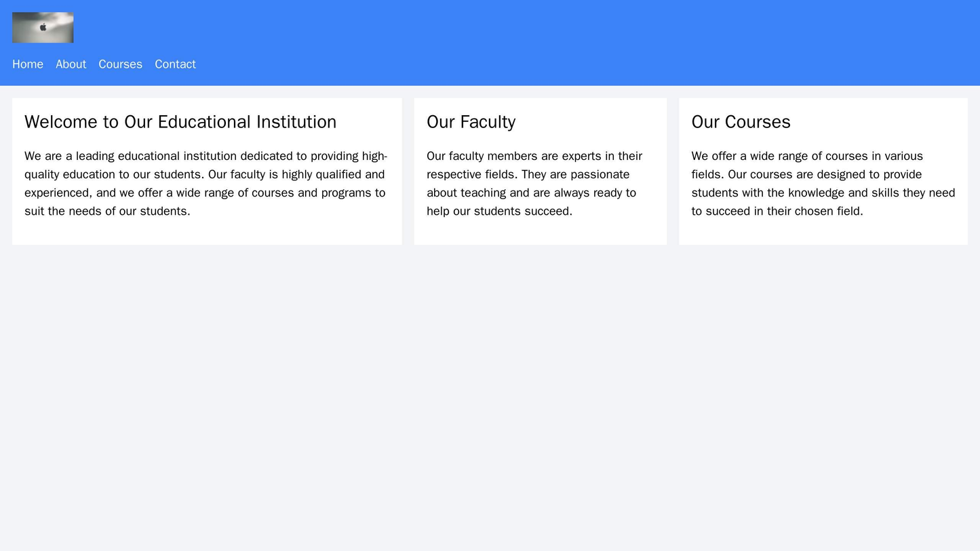Click the word Contact in the menu
Viewport: 980px width, 551px height.
pyautogui.click(x=175, y=64)
